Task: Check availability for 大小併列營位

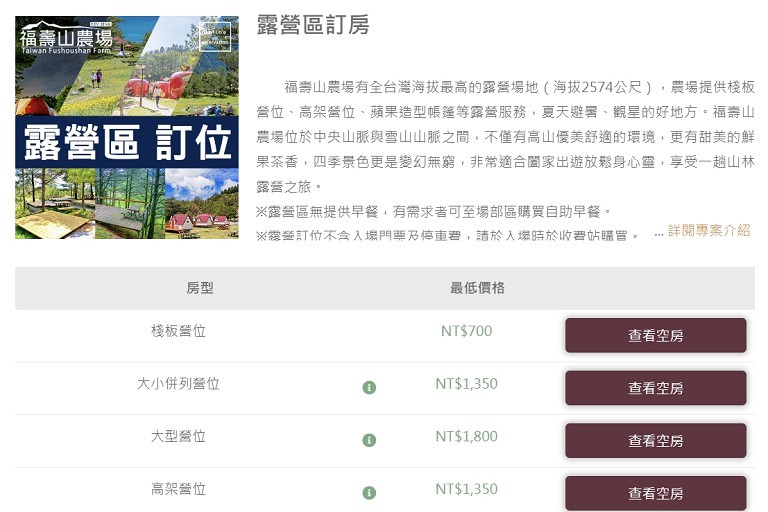Action: 655,388
